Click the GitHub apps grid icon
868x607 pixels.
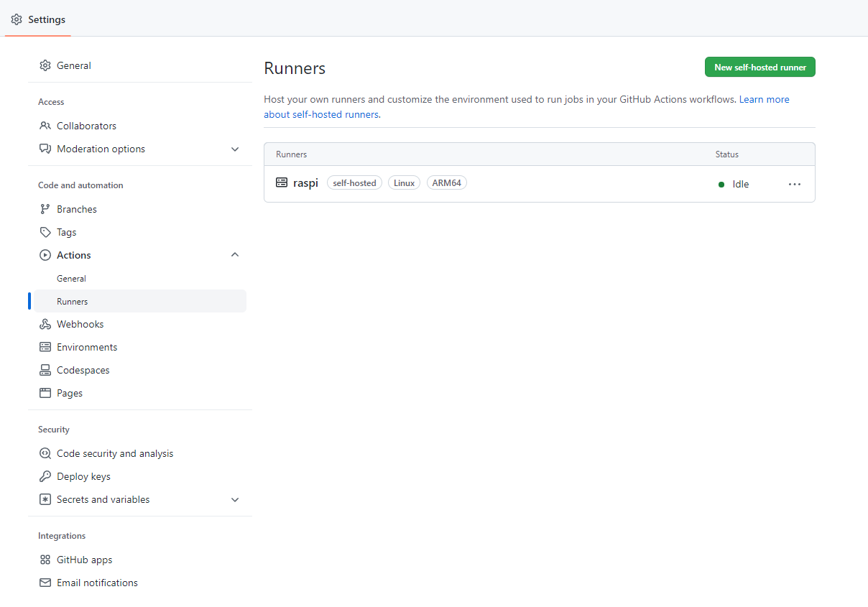45,560
